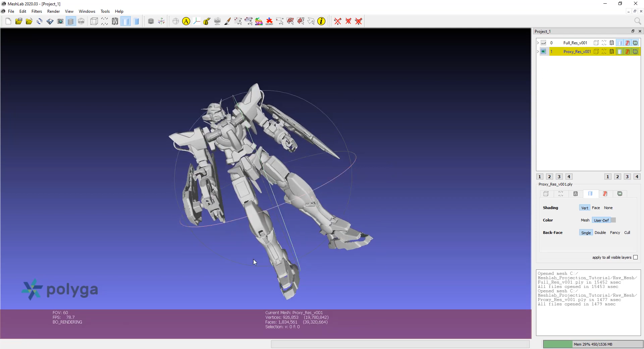Open the Filters menu
The image size is (644, 349).
coord(37,11)
